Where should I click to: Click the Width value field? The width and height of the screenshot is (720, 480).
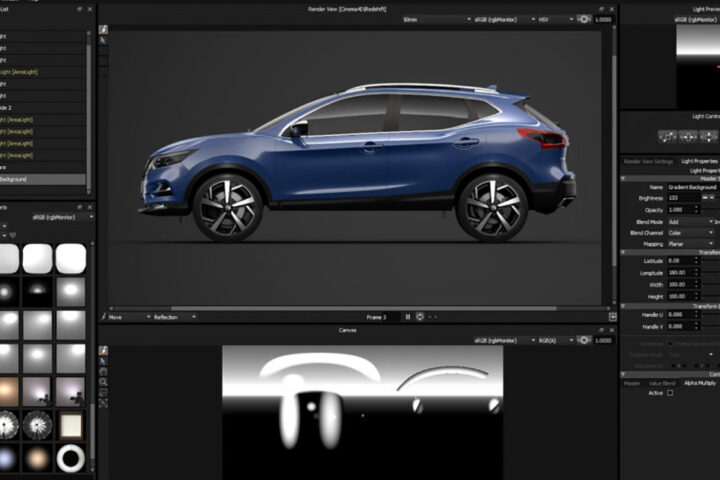[680, 284]
